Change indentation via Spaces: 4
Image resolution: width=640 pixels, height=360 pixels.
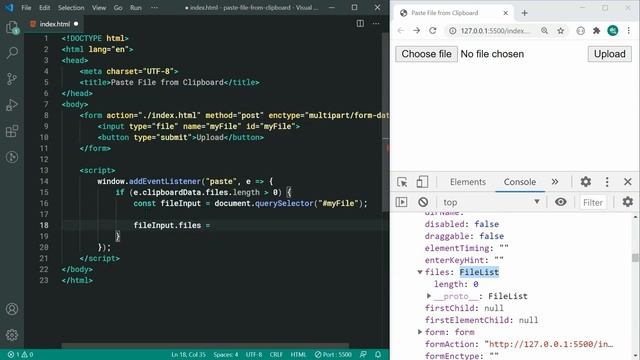pyautogui.click(x=226, y=355)
